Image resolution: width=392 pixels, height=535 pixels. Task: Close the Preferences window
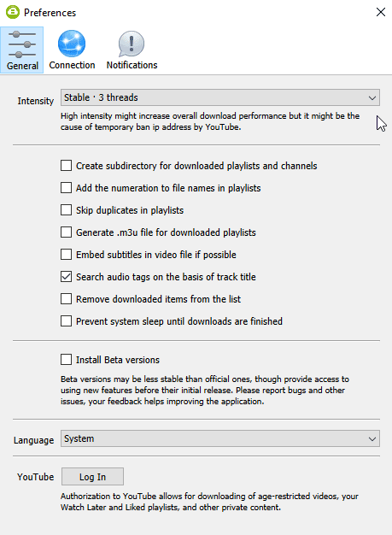381,12
